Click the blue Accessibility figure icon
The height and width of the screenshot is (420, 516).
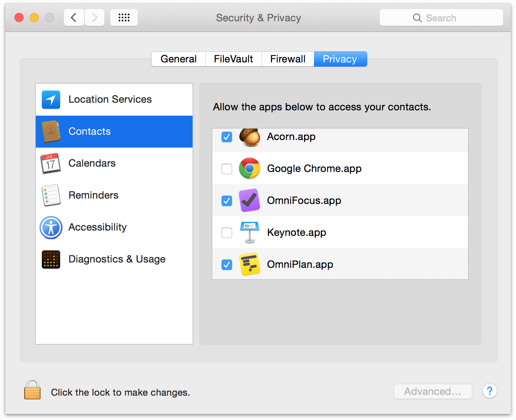pyautogui.click(x=51, y=228)
